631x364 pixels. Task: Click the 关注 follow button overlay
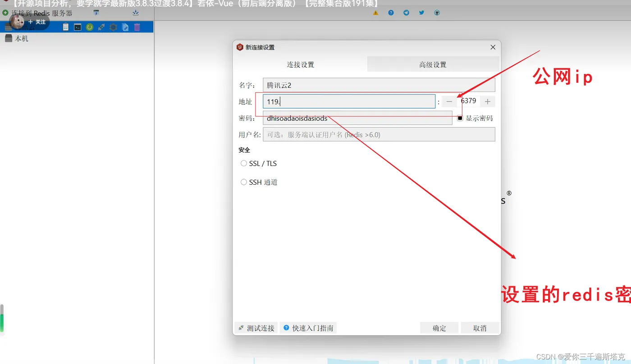point(37,22)
